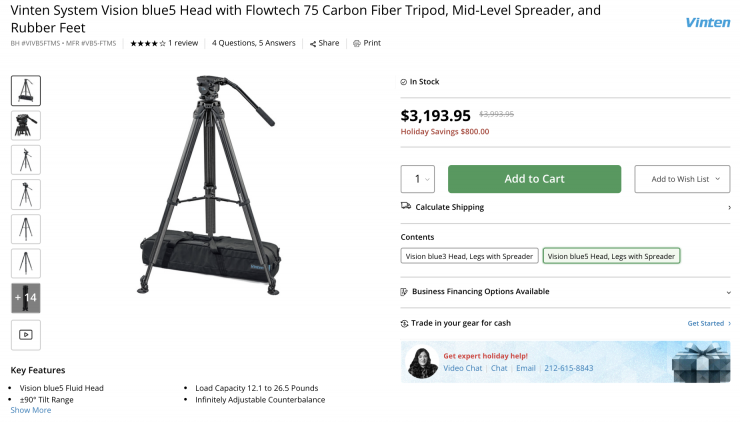Viewport: 740px width, 422px height.
Task: Select Vision blue5 Head, Legs with Spreader
Action: pyautogui.click(x=611, y=256)
